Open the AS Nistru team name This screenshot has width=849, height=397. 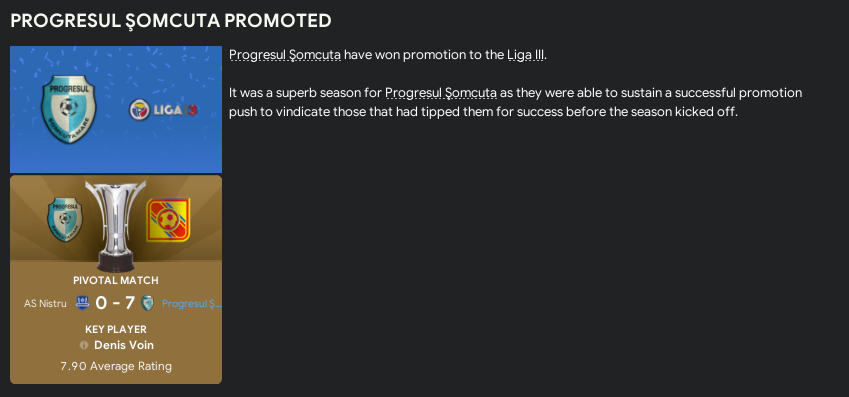[45, 303]
